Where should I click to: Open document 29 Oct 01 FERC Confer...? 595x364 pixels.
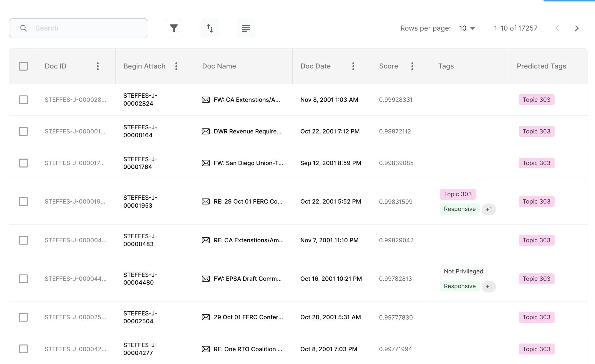[x=248, y=317]
